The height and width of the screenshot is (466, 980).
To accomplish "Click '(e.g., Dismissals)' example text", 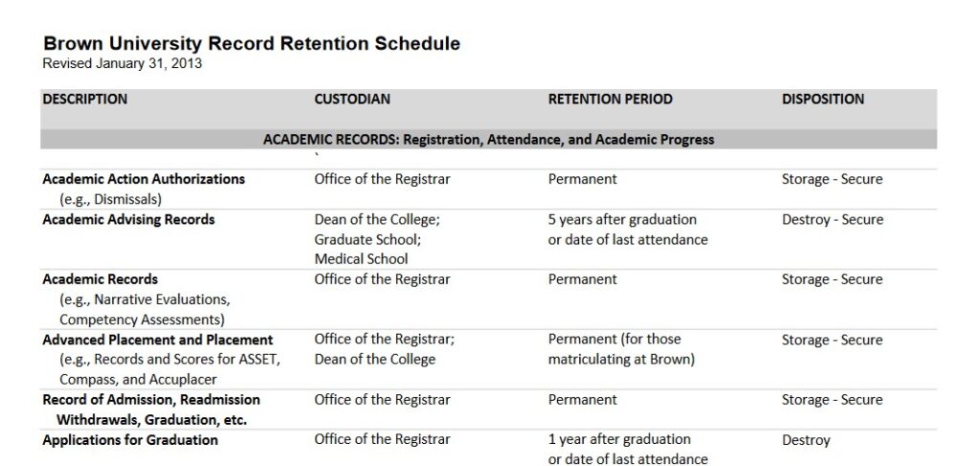I will [111, 200].
